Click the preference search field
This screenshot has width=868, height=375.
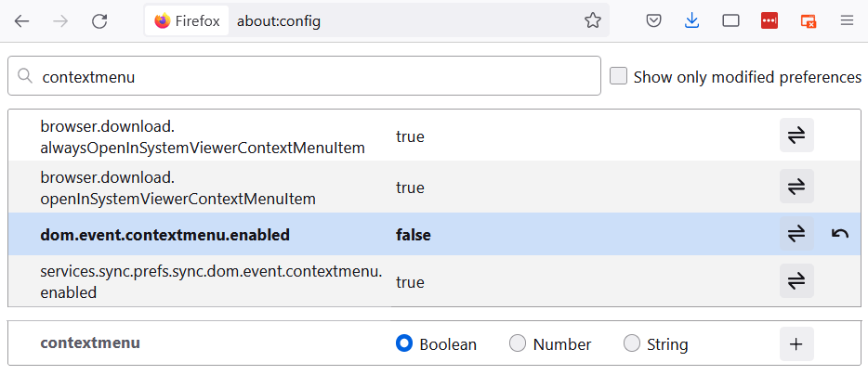point(316,77)
